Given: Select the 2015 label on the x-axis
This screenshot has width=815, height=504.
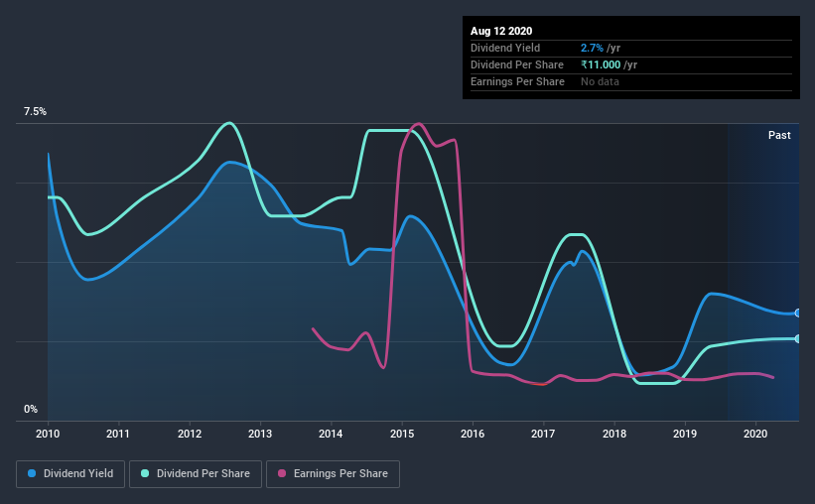Looking at the screenshot, I should (x=402, y=434).
